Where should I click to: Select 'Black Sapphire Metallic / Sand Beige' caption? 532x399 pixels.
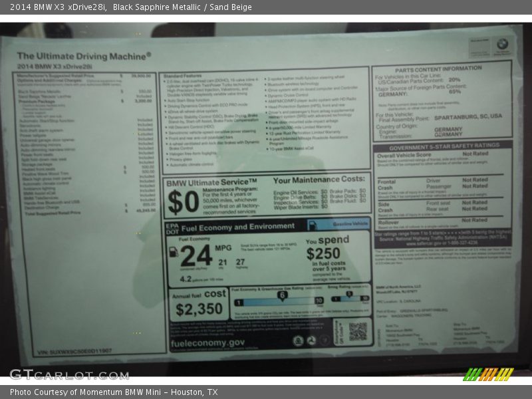[182, 7]
